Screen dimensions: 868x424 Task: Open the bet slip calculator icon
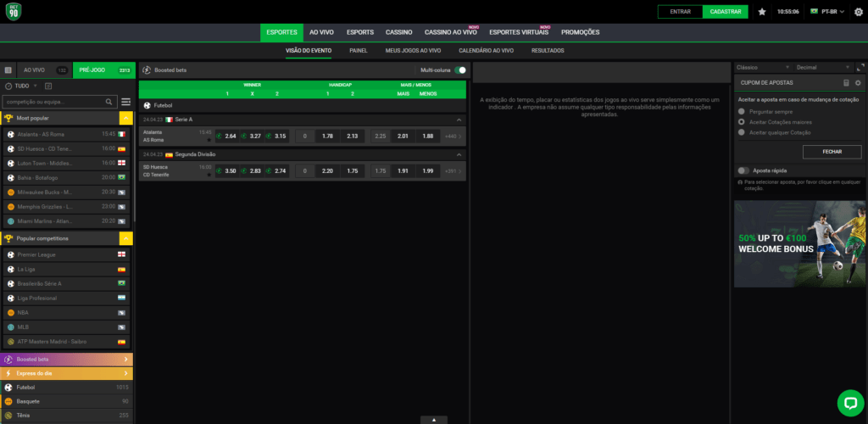(x=845, y=82)
